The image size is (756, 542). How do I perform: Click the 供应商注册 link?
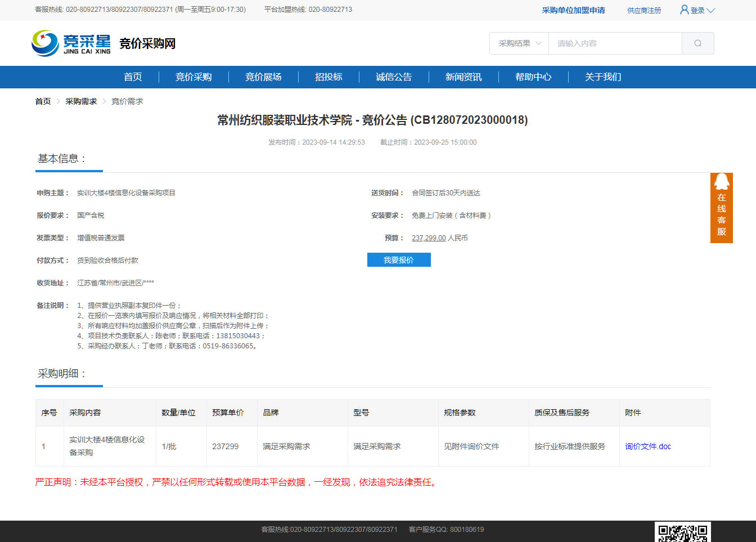tap(644, 10)
